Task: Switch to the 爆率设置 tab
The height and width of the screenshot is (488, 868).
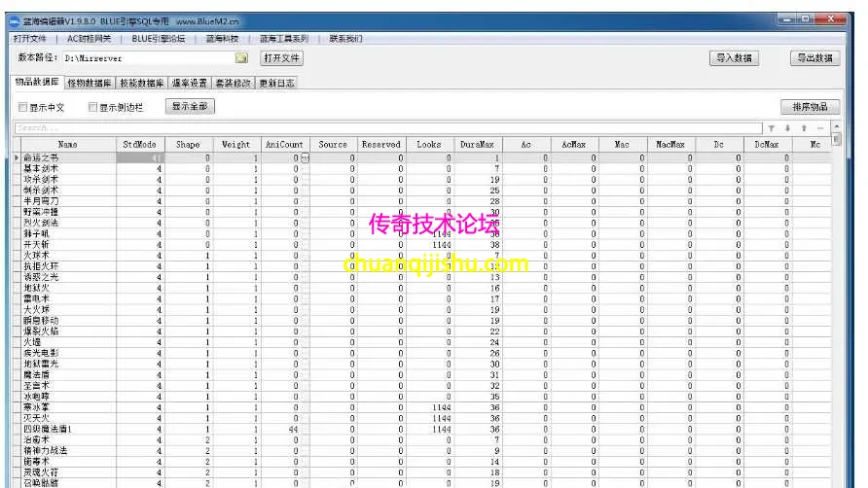Action: coord(190,83)
